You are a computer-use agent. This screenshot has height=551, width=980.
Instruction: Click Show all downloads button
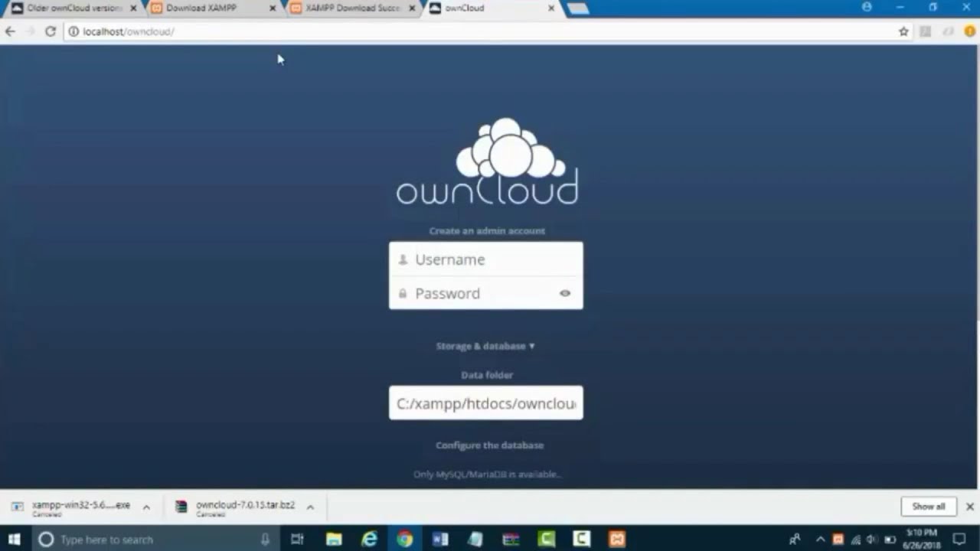929,507
